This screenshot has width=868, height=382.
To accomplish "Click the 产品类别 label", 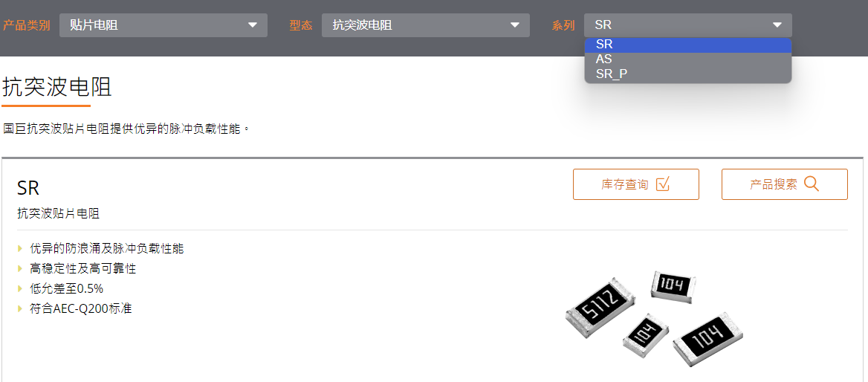I will (26, 25).
